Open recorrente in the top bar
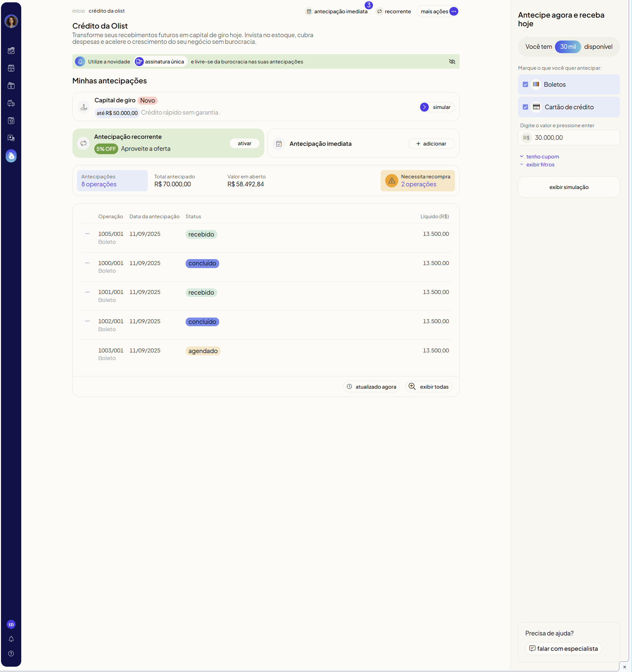Viewport: 632px width, 672px height. pyautogui.click(x=394, y=12)
